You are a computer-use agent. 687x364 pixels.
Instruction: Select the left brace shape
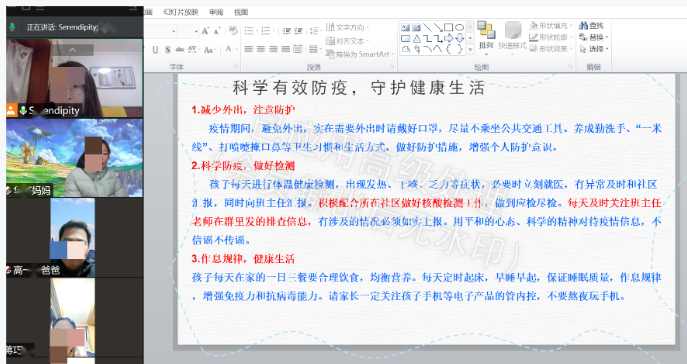coord(448,49)
